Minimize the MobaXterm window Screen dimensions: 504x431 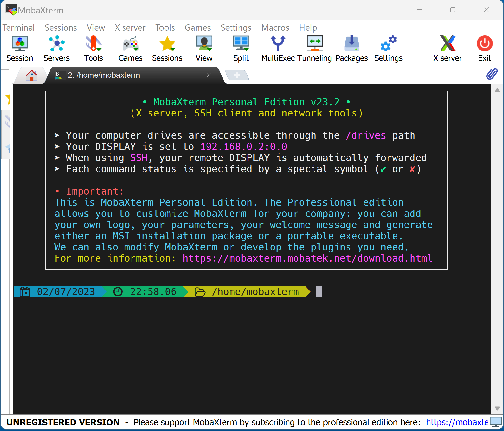[420, 10]
